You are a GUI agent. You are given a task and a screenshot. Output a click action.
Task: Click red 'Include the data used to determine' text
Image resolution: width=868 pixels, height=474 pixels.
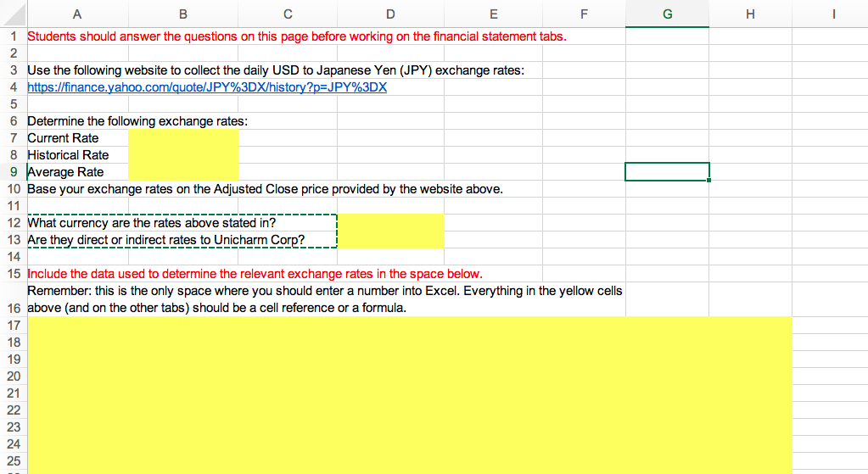pos(255,274)
